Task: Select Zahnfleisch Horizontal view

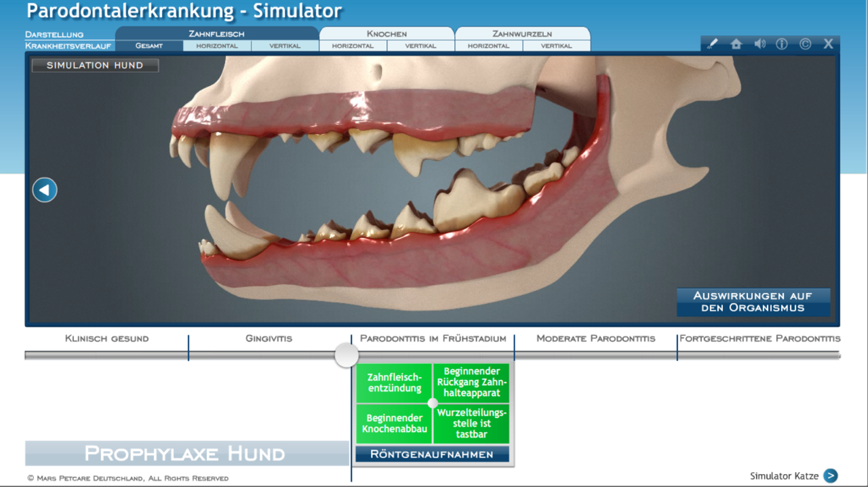Action: (217, 46)
